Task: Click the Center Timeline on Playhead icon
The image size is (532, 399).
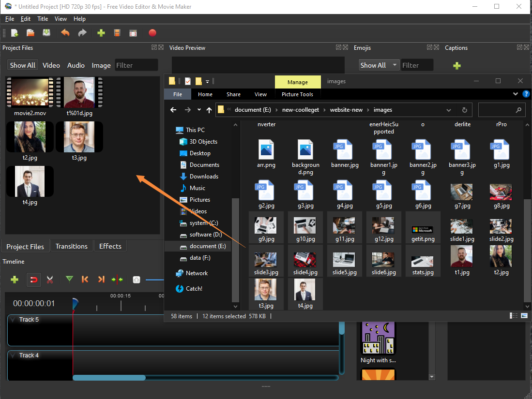Action: 117,280
